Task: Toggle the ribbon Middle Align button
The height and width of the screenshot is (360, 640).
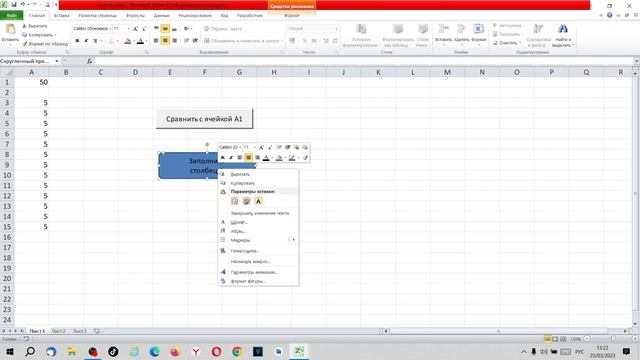Action: 165,29
